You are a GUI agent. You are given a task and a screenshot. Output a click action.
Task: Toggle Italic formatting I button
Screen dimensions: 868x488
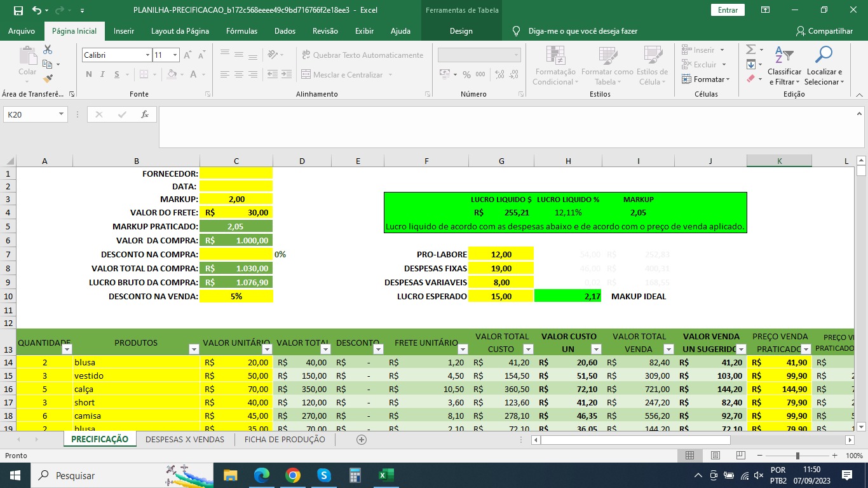tap(103, 74)
